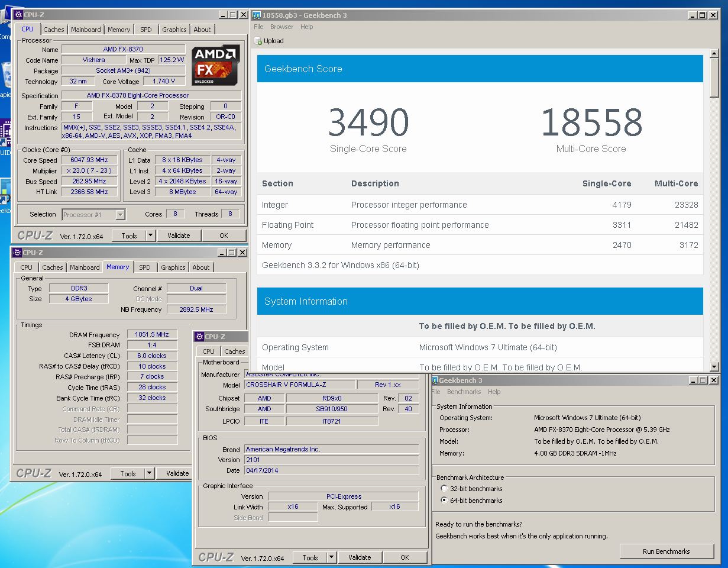
Task: Open Graphics tab in Memory CPU-Z window
Action: click(x=173, y=267)
